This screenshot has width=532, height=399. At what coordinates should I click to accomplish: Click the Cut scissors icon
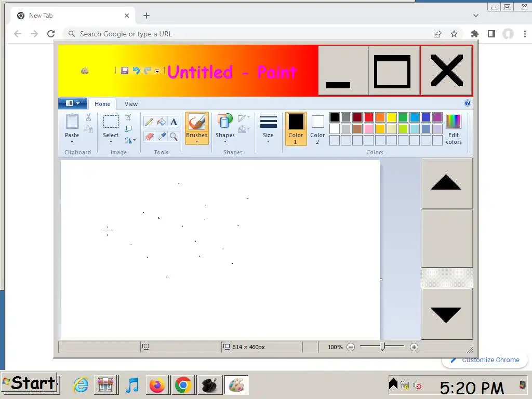pos(88,117)
